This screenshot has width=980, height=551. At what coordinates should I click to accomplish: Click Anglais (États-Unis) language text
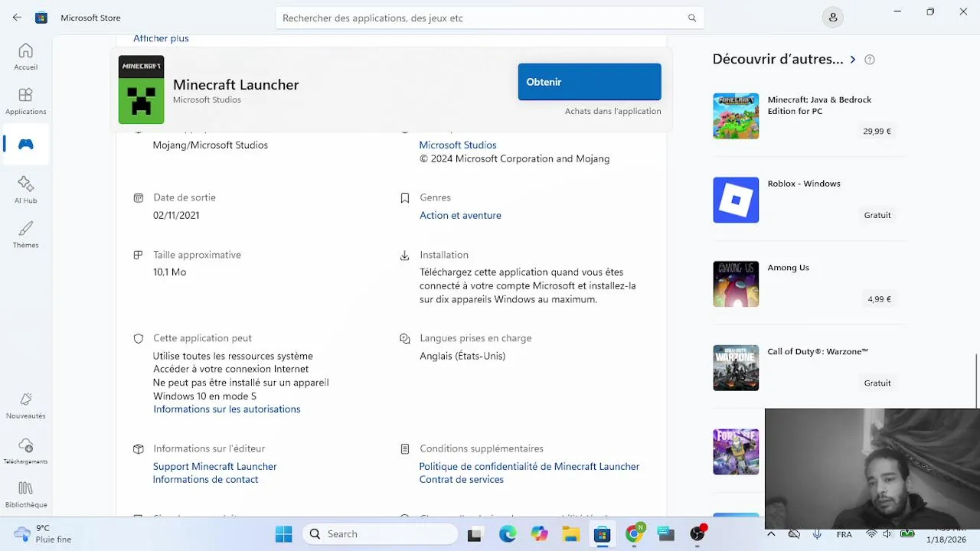click(x=462, y=356)
